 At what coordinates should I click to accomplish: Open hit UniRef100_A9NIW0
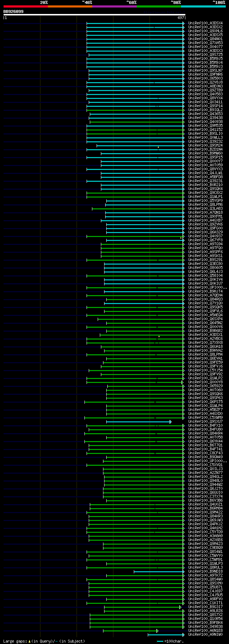tap(205, 634)
